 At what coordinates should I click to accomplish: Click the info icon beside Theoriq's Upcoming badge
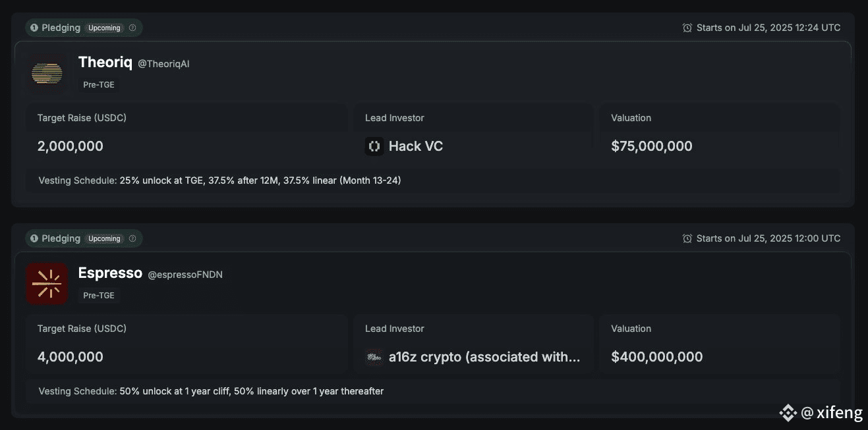[x=132, y=28]
